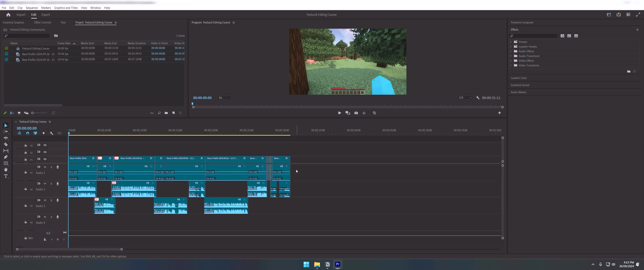The width and height of the screenshot is (644, 270).
Task: Toggle Linked Selection in timeline
Action: pos(35,133)
